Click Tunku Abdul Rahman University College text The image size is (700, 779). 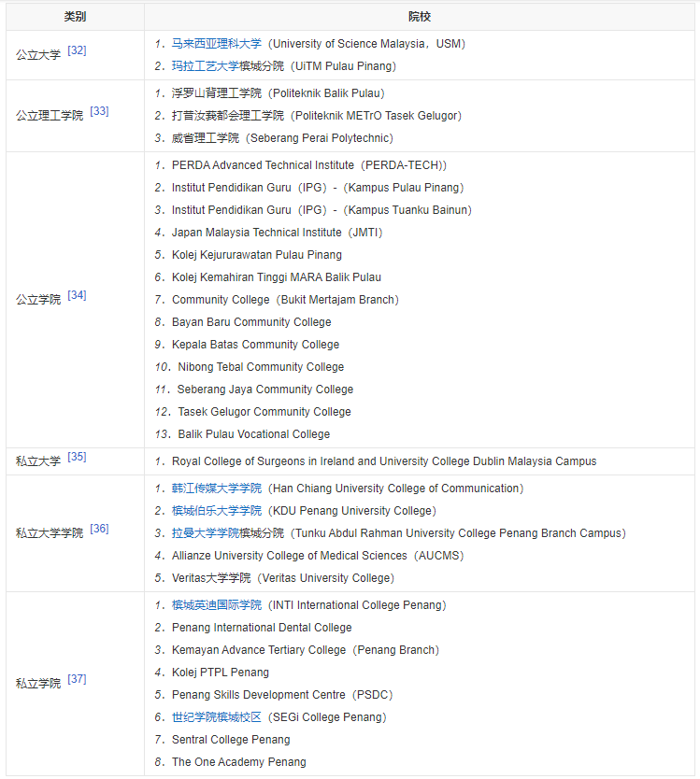458,533
